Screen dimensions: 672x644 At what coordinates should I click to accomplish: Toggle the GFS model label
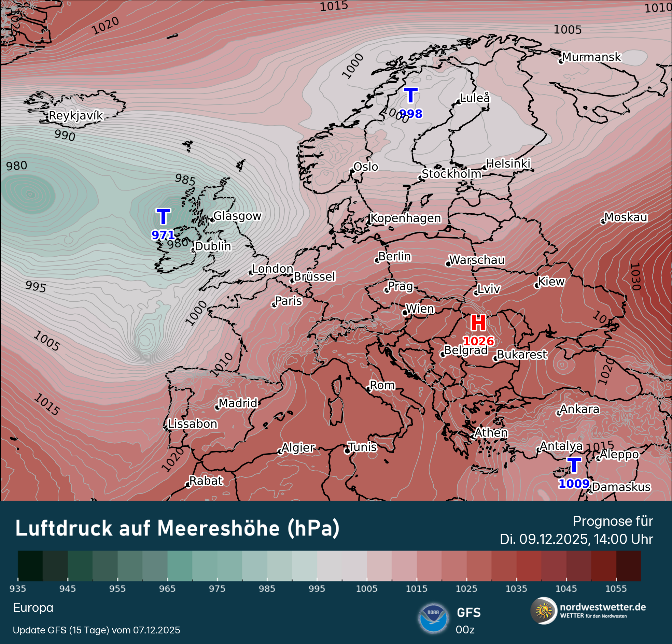click(469, 612)
